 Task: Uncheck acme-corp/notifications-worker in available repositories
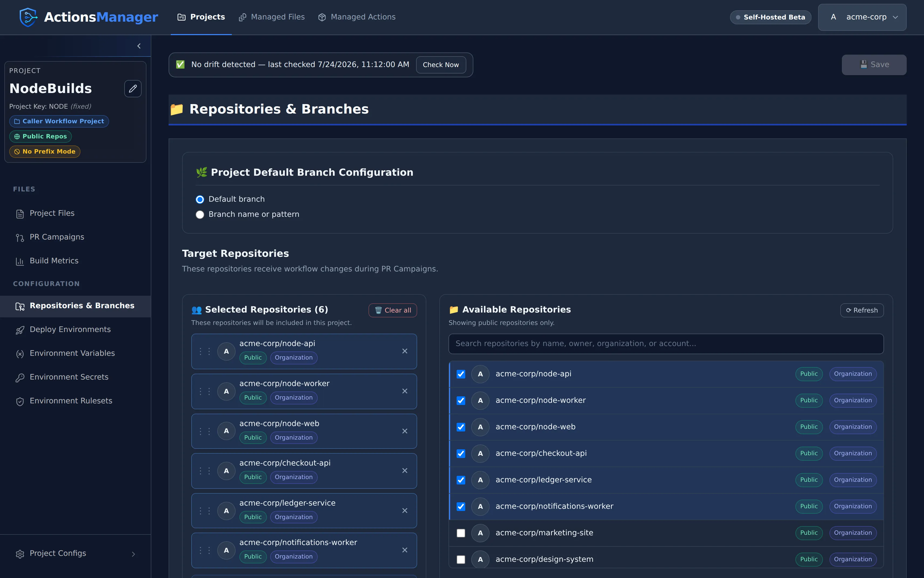(461, 507)
